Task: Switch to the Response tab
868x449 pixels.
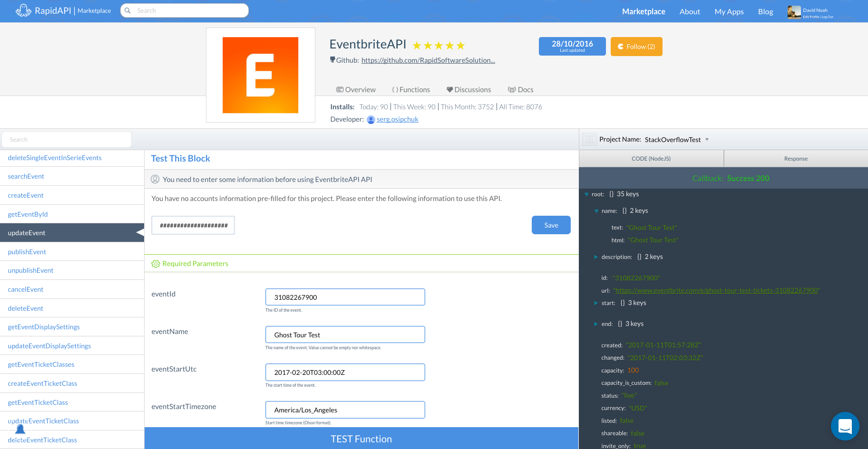Action: 796,159
